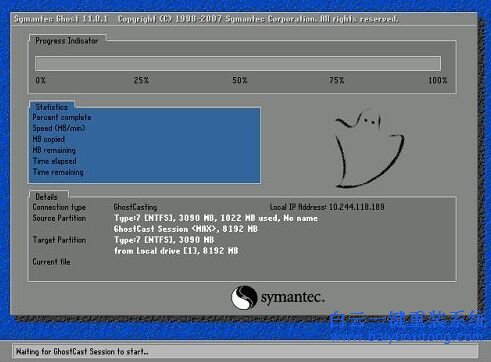
Task: Select the Statistics panel tab
Action: click(52, 107)
